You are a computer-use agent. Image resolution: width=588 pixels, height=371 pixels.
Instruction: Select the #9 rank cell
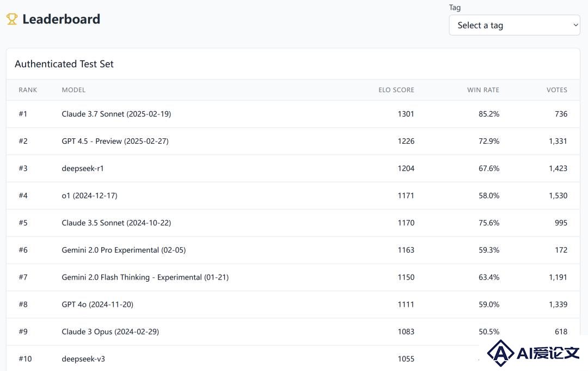pos(23,332)
